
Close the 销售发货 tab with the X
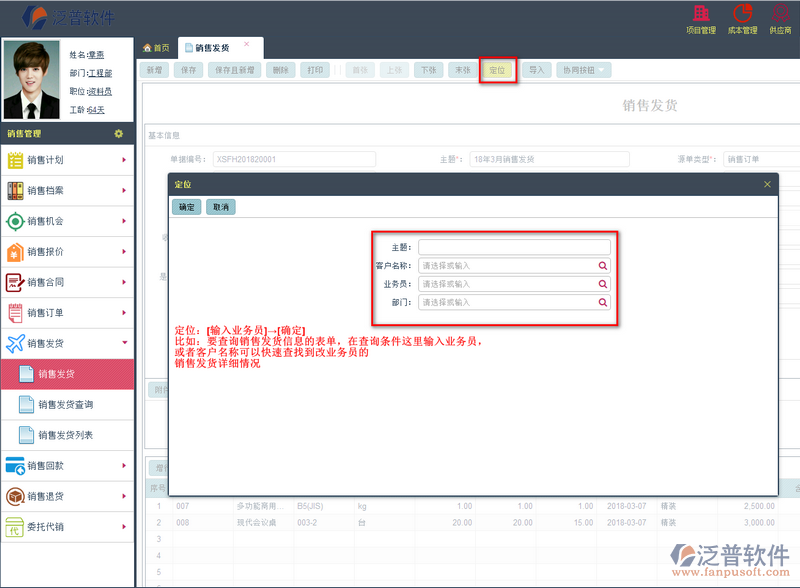pos(246,44)
